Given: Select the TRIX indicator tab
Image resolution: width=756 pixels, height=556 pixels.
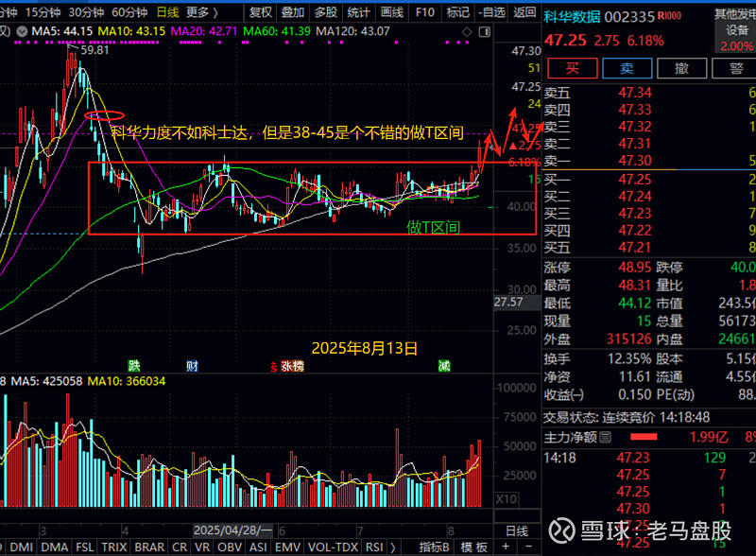Looking at the screenshot, I should click(x=114, y=547).
